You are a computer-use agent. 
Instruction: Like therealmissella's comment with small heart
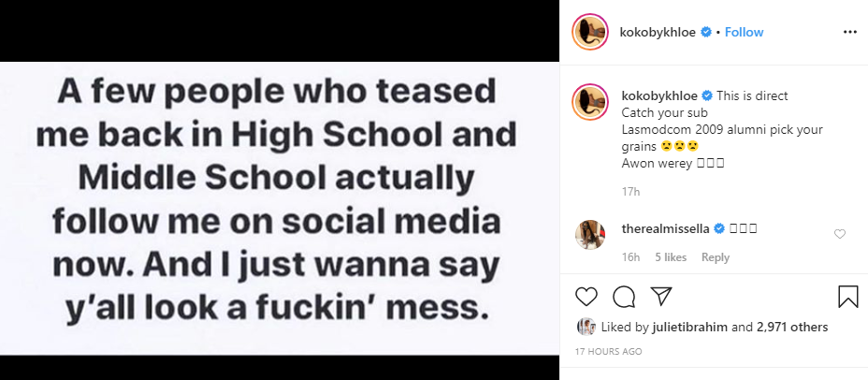[839, 234]
